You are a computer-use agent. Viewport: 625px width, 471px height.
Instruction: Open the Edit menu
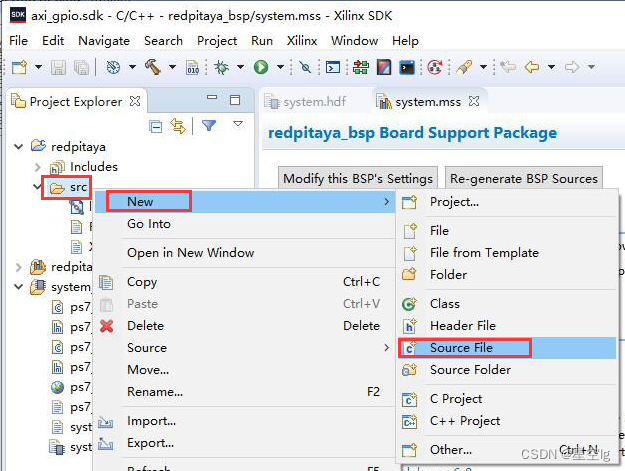click(53, 41)
